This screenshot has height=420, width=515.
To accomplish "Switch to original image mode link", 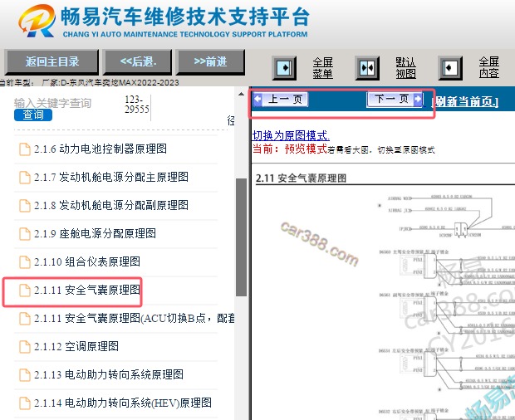I will 291,135.
